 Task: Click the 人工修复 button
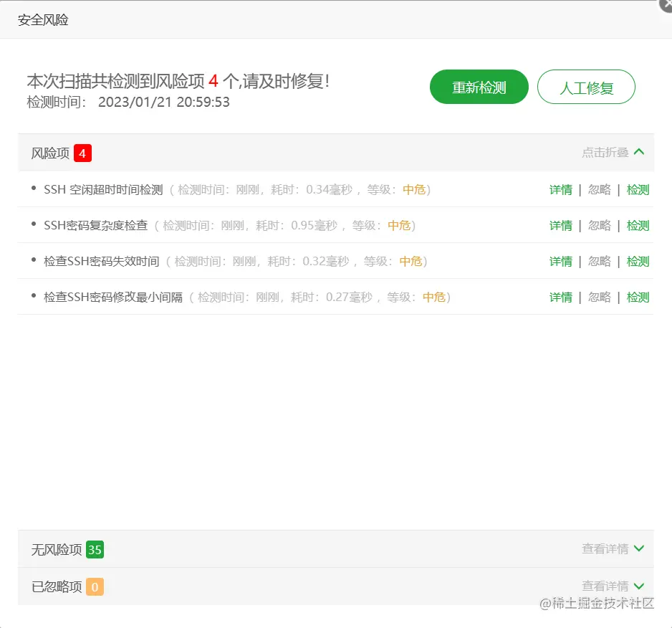586,87
